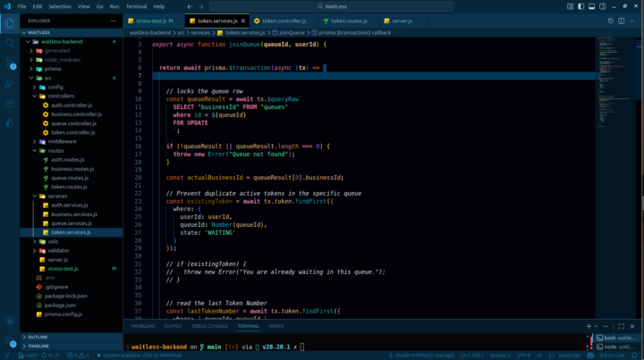
Task: Switch to the stress-test.js tab
Action: (x=153, y=21)
